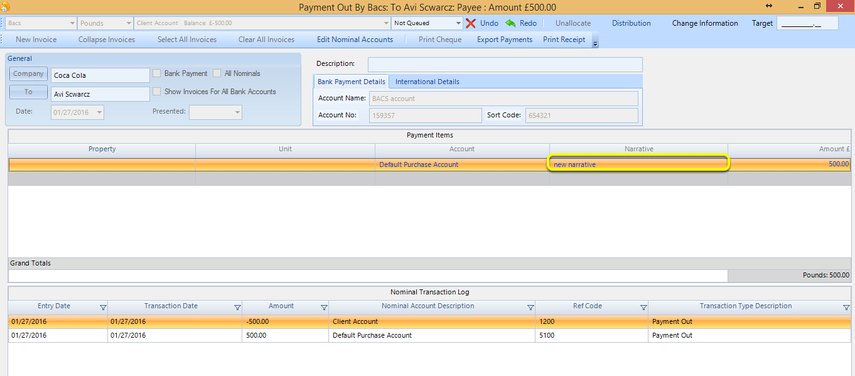This screenshot has height=376, width=855.
Task: Open toolbar overflow arrow after Print Receipt
Action: click(595, 42)
